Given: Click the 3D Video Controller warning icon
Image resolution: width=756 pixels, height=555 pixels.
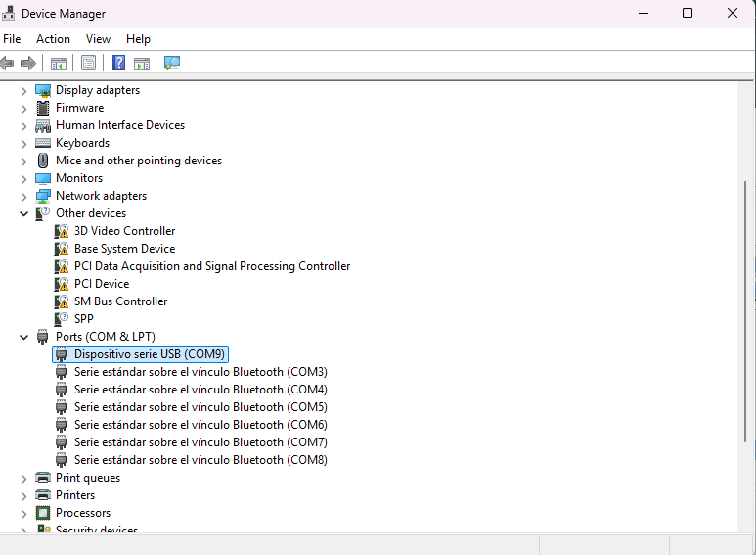Looking at the screenshot, I should [63, 231].
